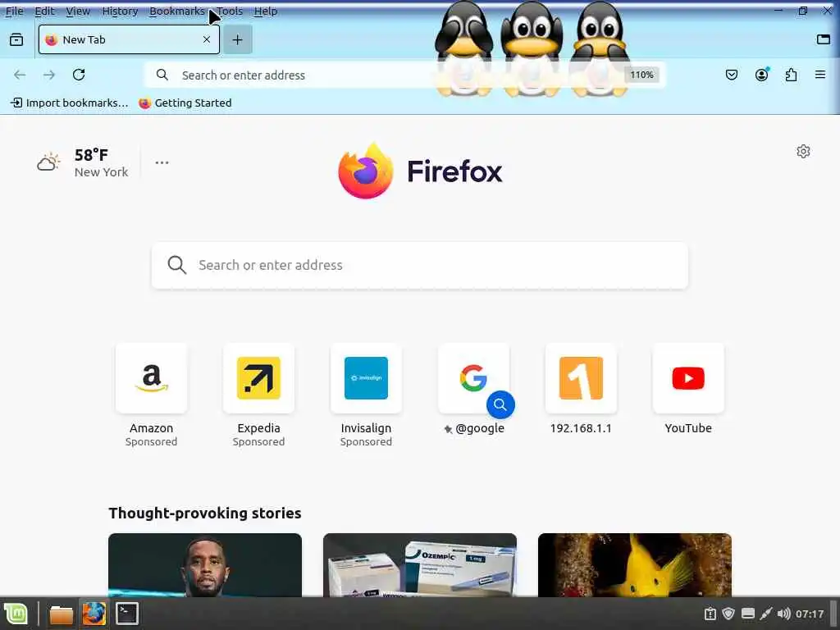Click the Back navigation arrow

tap(20, 75)
